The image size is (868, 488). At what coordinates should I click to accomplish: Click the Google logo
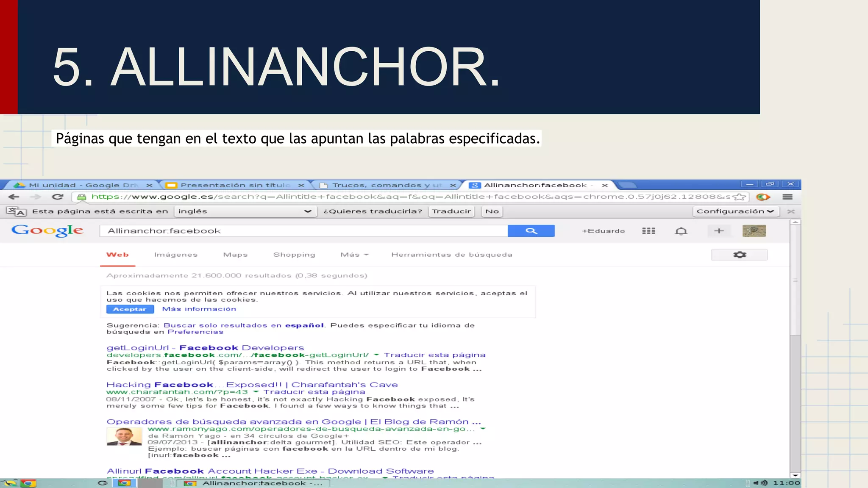pyautogui.click(x=47, y=230)
